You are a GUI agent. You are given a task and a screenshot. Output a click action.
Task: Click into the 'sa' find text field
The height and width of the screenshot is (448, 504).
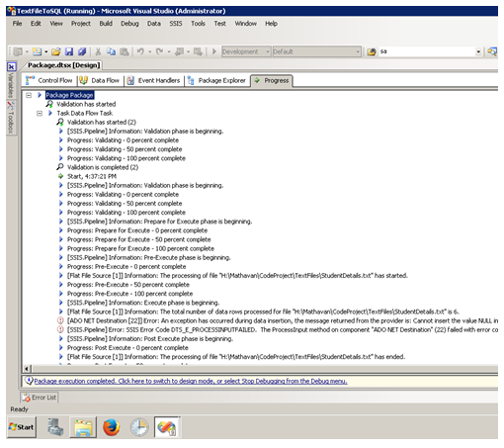tap(427, 51)
